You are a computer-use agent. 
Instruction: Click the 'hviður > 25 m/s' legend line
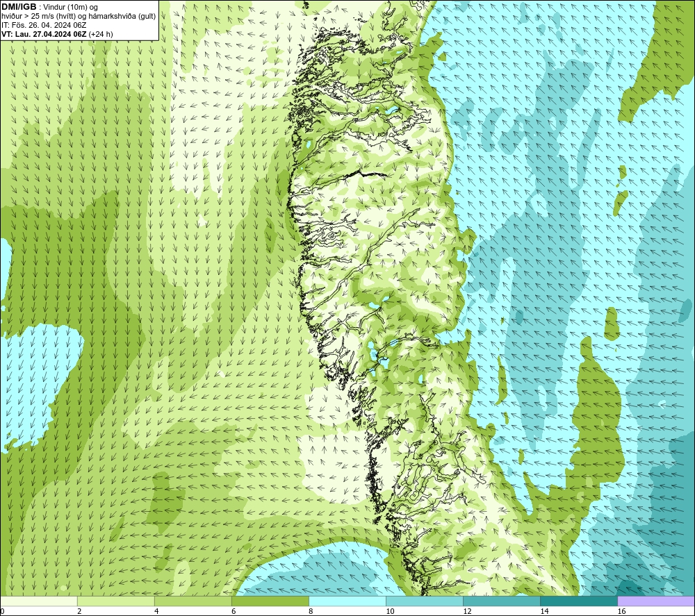(x=79, y=16)
